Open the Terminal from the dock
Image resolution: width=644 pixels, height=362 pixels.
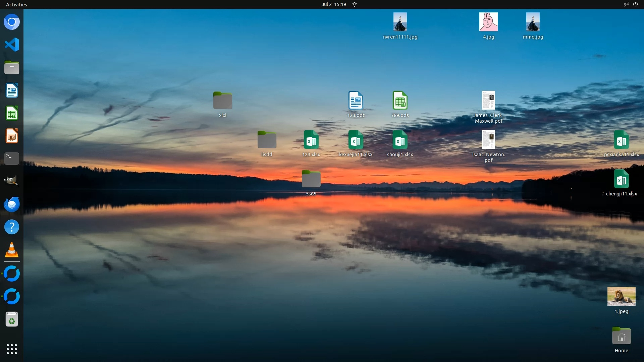click(x=12, y=158)
